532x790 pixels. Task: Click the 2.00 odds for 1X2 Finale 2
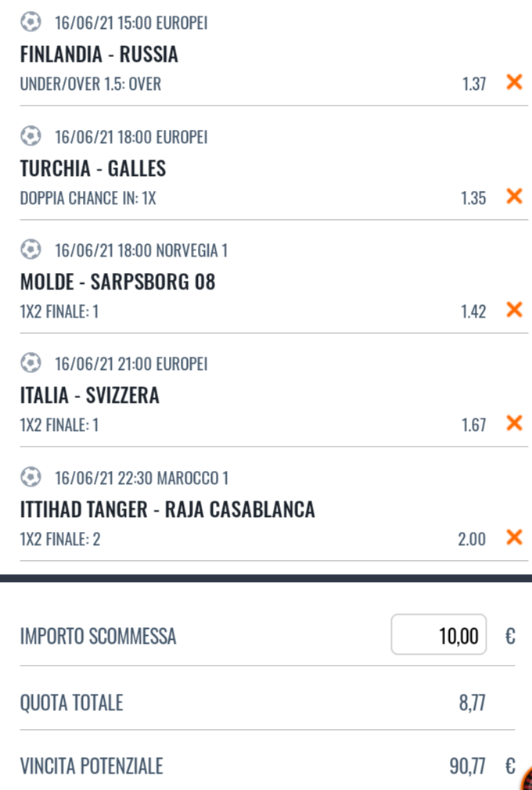(472, 539)
